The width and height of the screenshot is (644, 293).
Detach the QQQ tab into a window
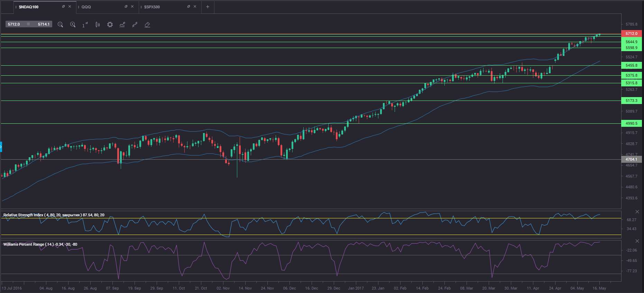click(x=126, y=7)
